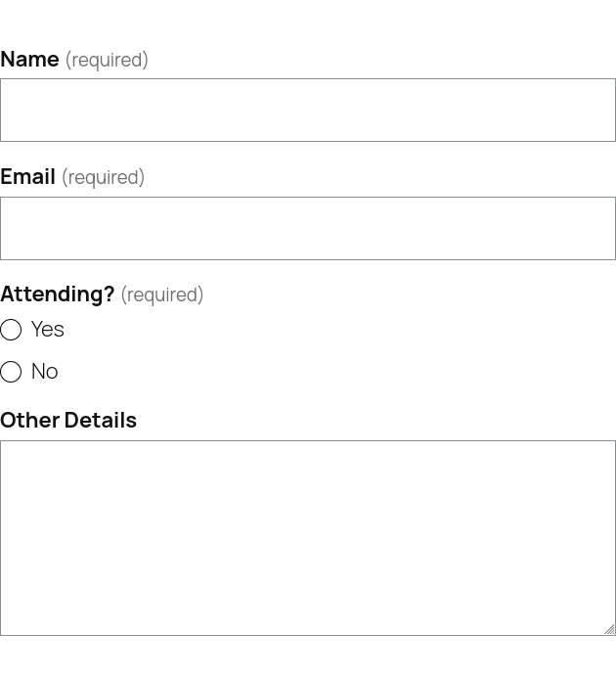
Task: Click the (required) note beside Attending?
Action: tap(161, 294)
